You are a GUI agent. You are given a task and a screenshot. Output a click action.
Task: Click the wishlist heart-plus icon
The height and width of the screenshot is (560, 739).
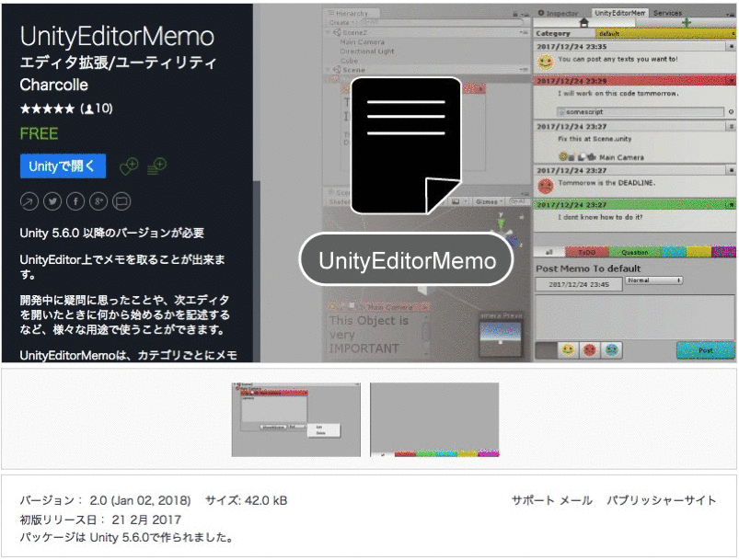pyautogui.click(x=129, y=166)
